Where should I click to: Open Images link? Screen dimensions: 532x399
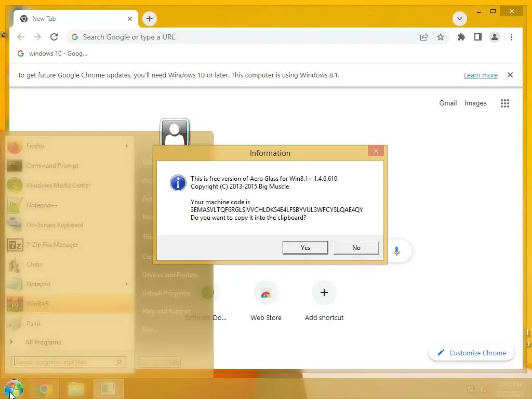(475, 103)
